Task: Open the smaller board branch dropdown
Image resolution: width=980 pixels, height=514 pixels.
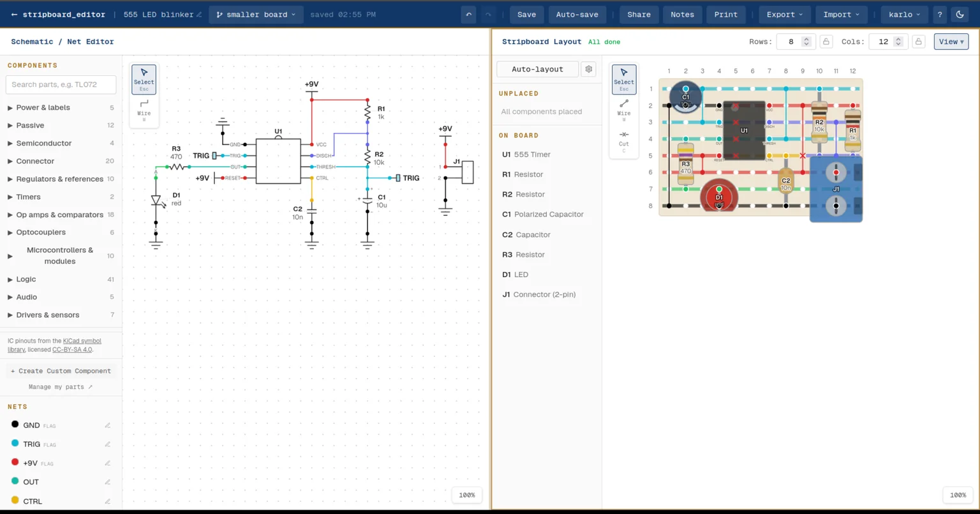Action: [256, 15]
